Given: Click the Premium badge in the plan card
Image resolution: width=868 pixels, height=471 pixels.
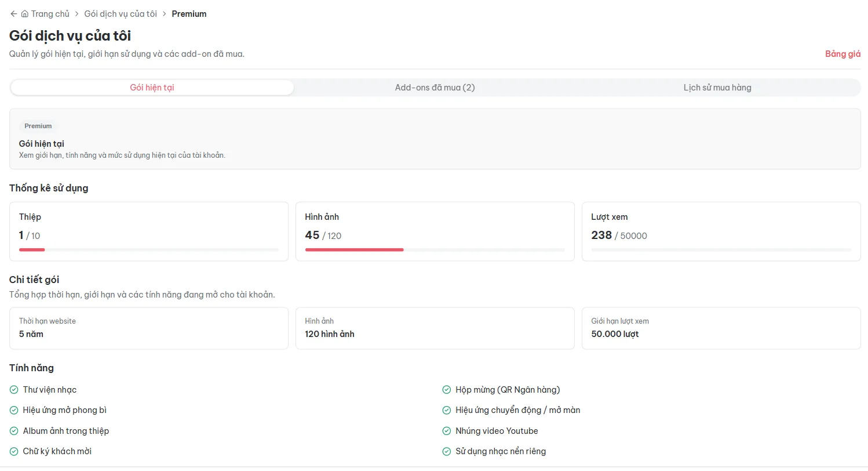Looking at the screenshot, I should 38,126.
